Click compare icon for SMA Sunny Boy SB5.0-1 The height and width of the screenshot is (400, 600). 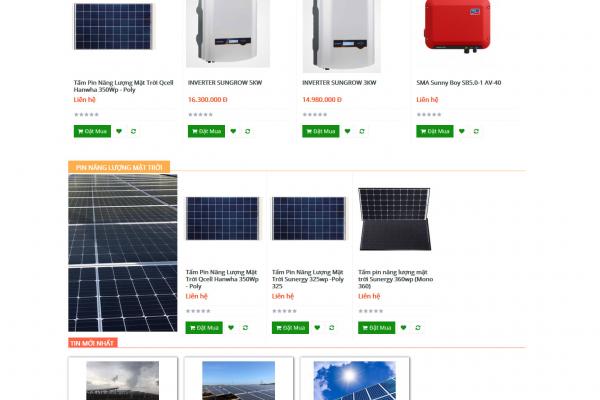tap(476, 131)
